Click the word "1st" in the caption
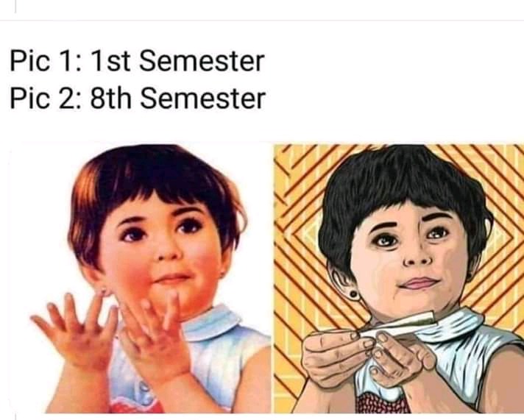The width and height of the screenshot is (524, 420). (110, 61)
